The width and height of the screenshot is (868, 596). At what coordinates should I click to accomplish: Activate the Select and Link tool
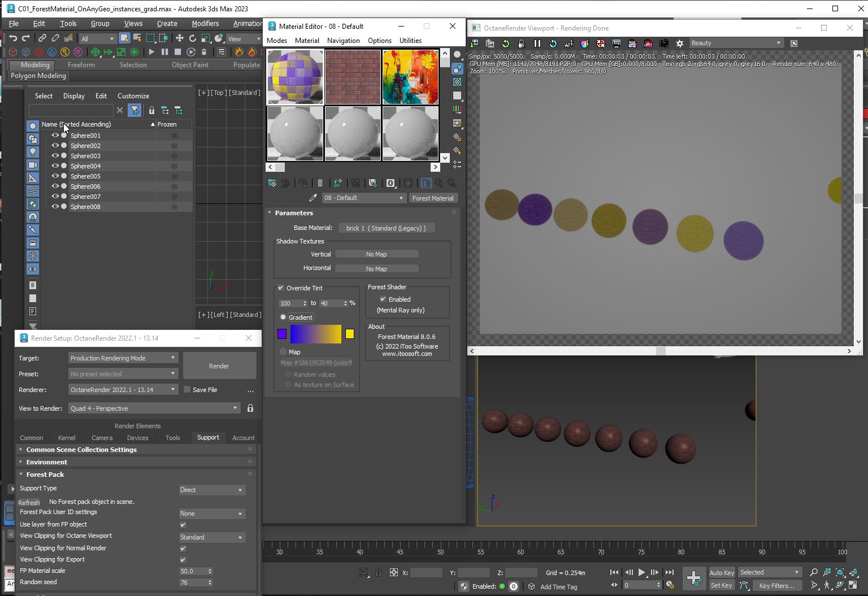click(x=42, y=38)
